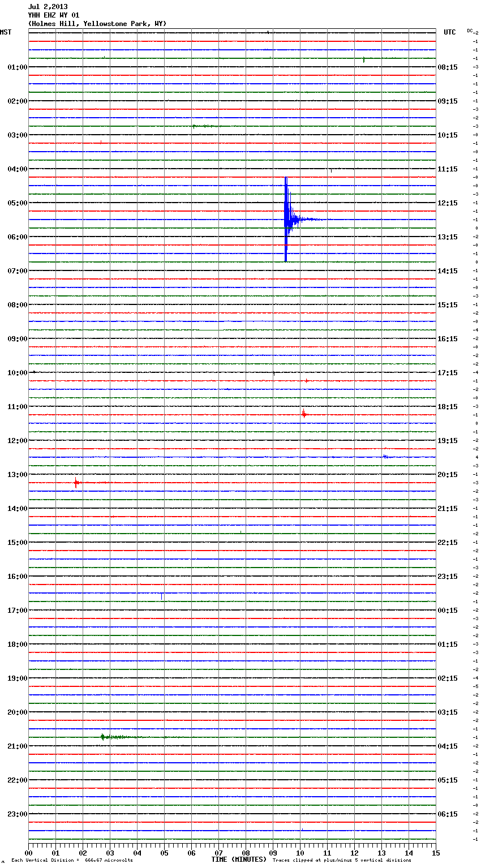Click the "12:15" UTC time label
481x868 pixels.
pos(448,203)
